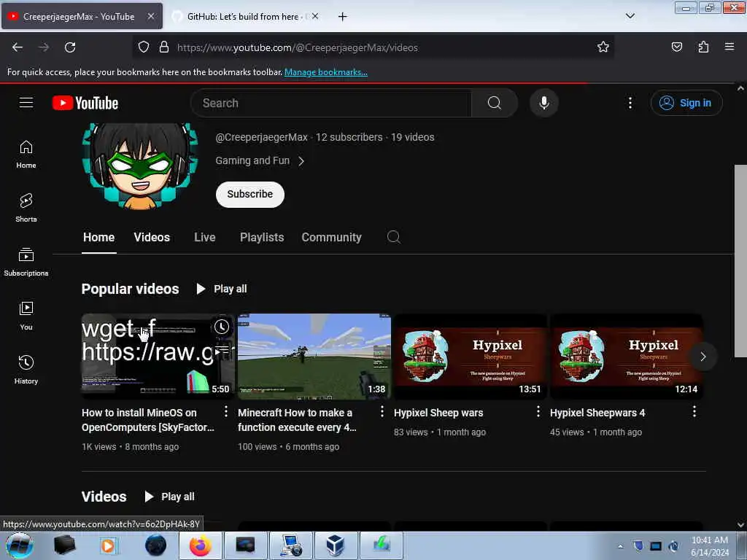Select the channel Community tab
This screenshot has height=560, width=747.
pos(332,237)
